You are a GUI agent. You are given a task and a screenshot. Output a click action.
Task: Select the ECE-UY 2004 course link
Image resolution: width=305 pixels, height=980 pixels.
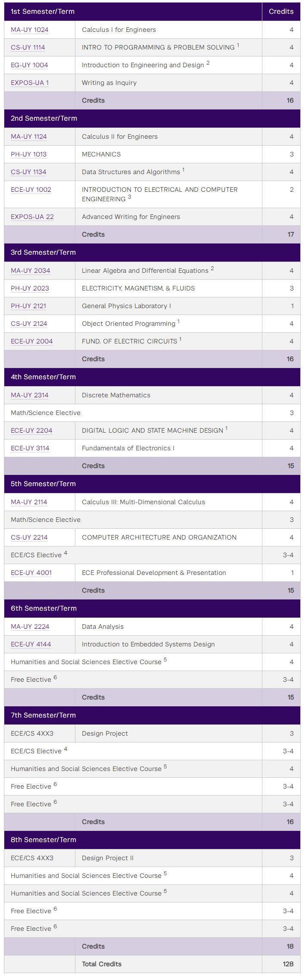tap(32, 341)
